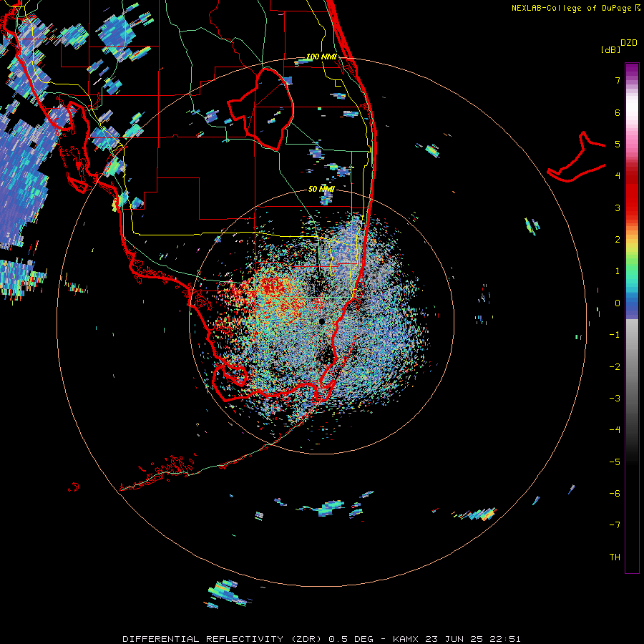Click the -2 value on the color scale
The height and width of the screenshot is (644, 644).
coord(615,367)
